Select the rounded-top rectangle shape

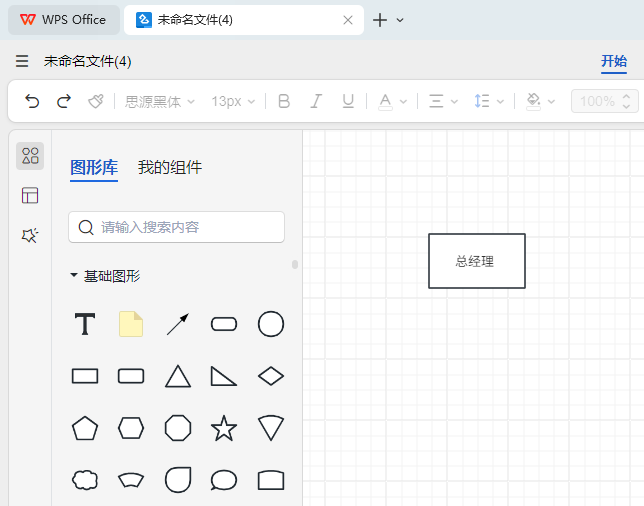tap(271, 480)
